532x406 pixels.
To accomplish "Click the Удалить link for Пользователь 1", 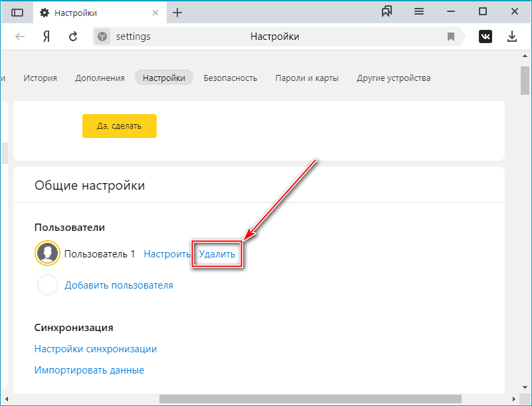I will point(217,253).
